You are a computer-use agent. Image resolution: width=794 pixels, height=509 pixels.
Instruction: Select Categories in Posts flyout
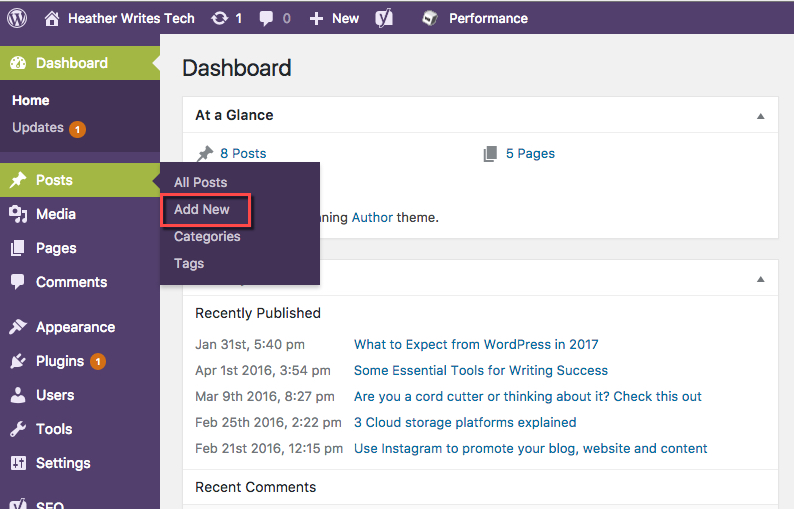point(207,237)
